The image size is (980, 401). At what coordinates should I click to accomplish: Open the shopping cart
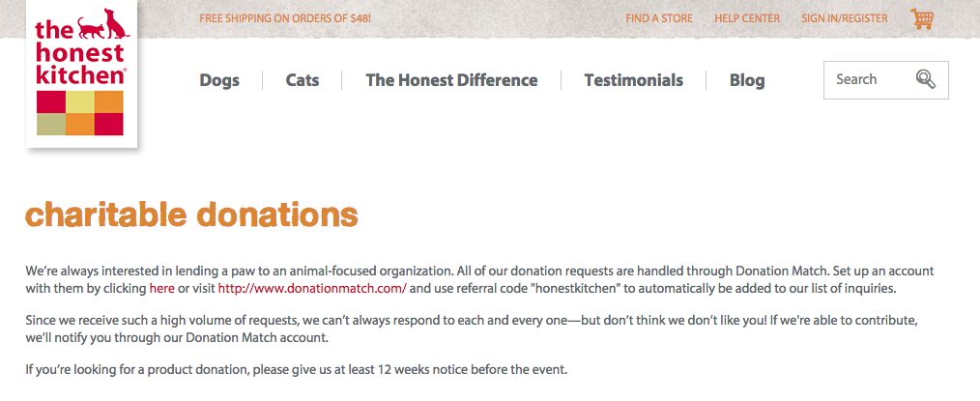click(921, 18)
